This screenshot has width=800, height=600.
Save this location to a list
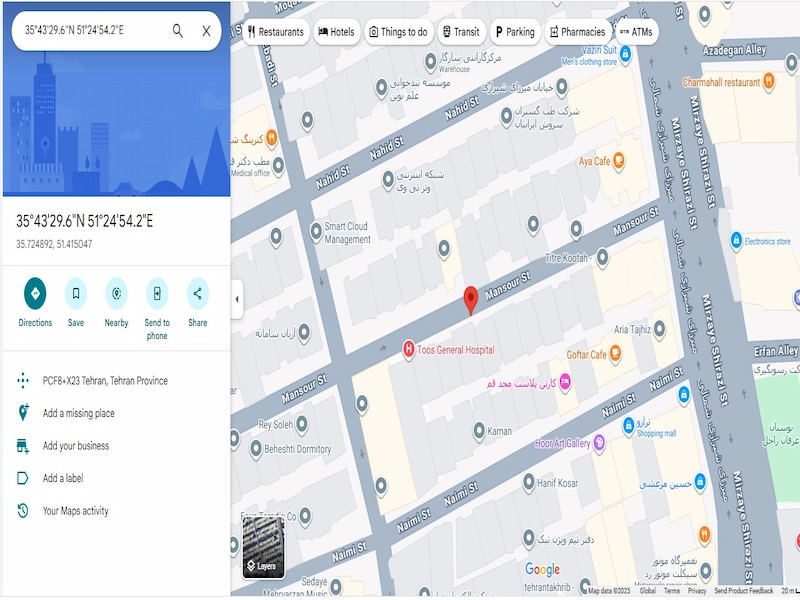pyautogui.click(x=76, y=293)
